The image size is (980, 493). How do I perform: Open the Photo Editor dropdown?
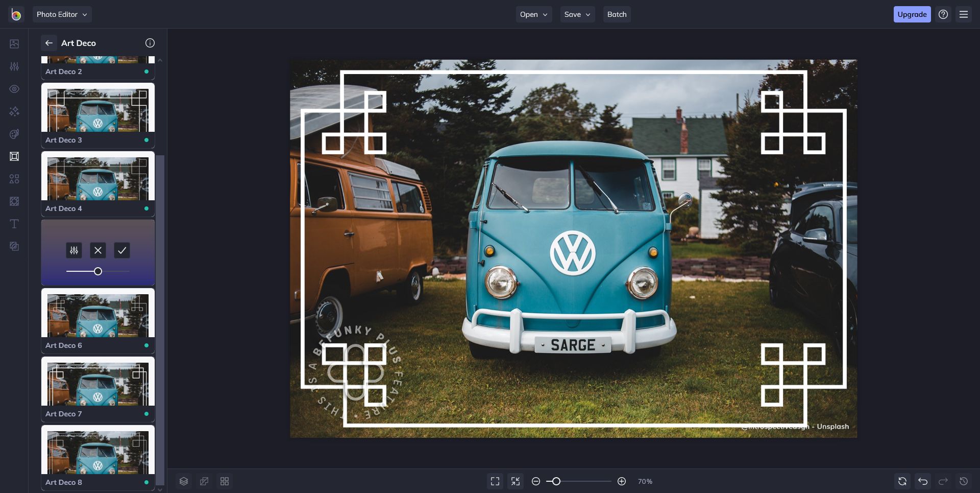click(x=62, y=14)
